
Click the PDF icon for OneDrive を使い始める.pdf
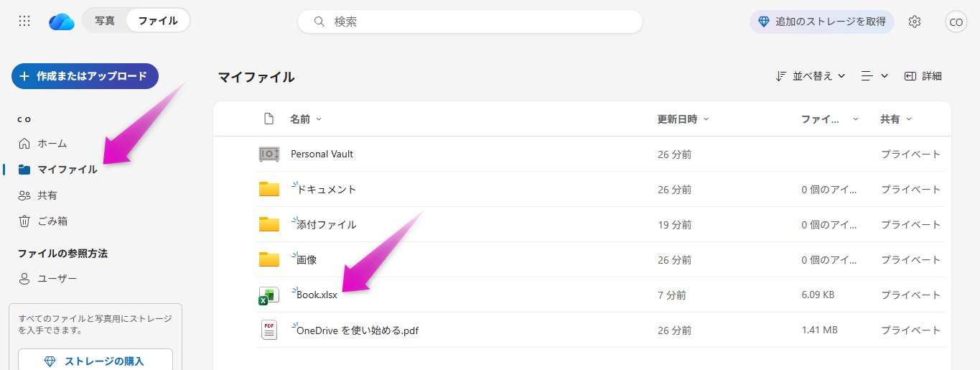[269, 330]
